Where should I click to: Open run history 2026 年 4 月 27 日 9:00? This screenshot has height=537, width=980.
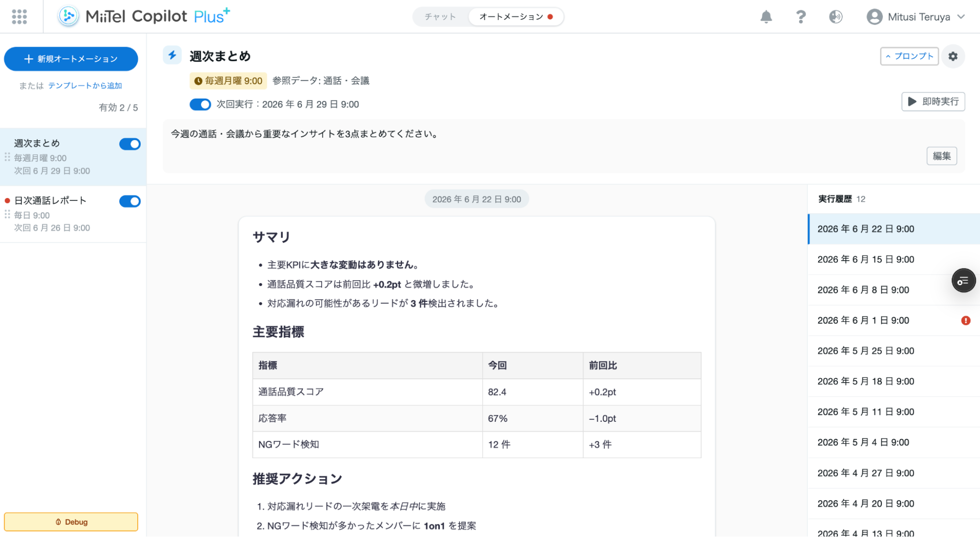[x=894, y=473]
